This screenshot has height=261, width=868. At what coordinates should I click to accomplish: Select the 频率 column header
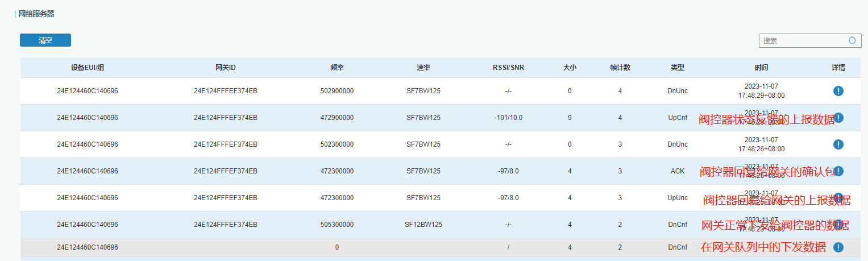tap(337, 68)
